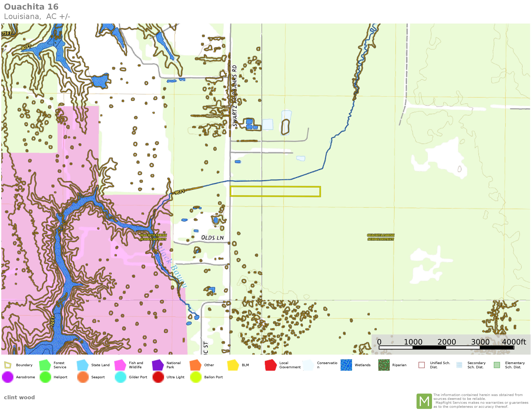Screen dimensions: 532x411
Task: Click the pink Fish and Wildlife icon
Action: [120, 365]
